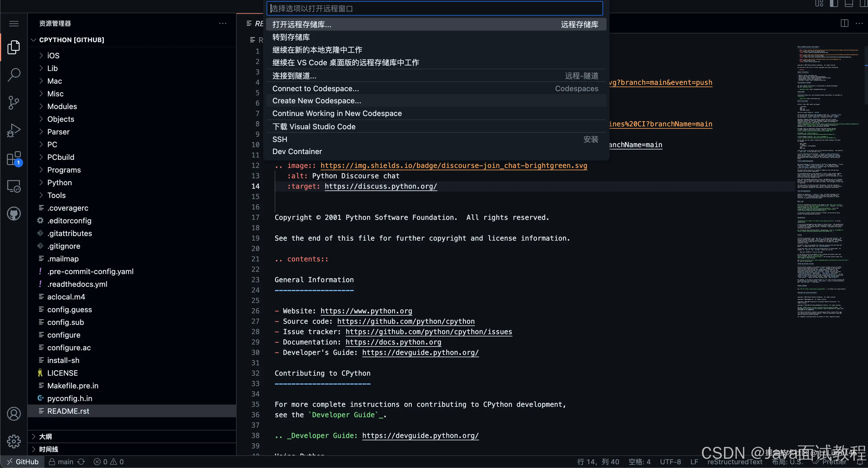868x468 pixels.
Task: Open the Extensions view with badge
Action: coord(14,158)
